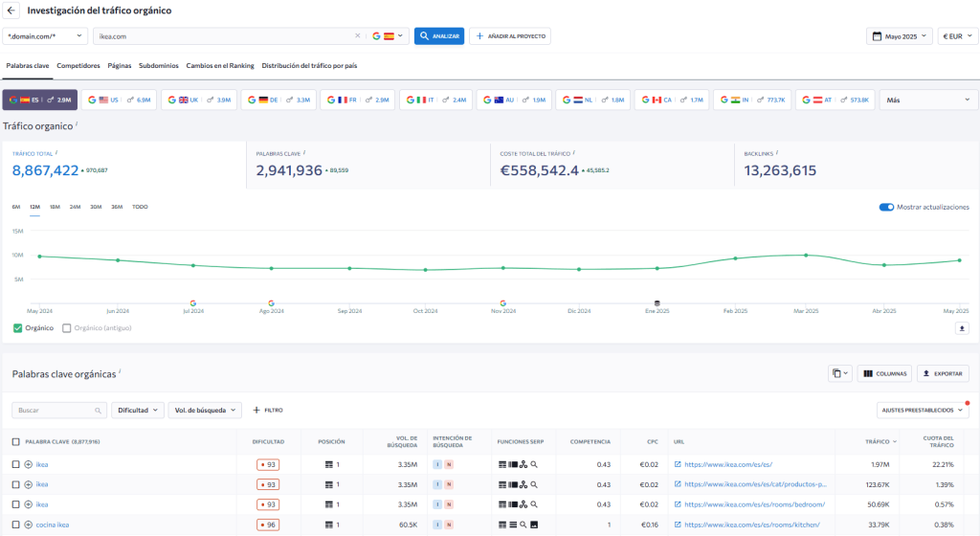Open the Mayo 2025 date picker

(900, 36)
